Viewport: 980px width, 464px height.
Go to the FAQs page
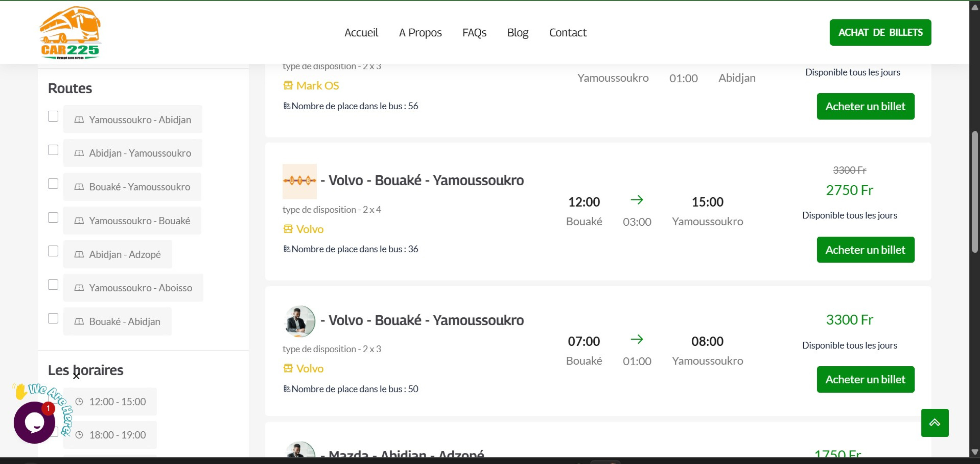pos(474,33)
